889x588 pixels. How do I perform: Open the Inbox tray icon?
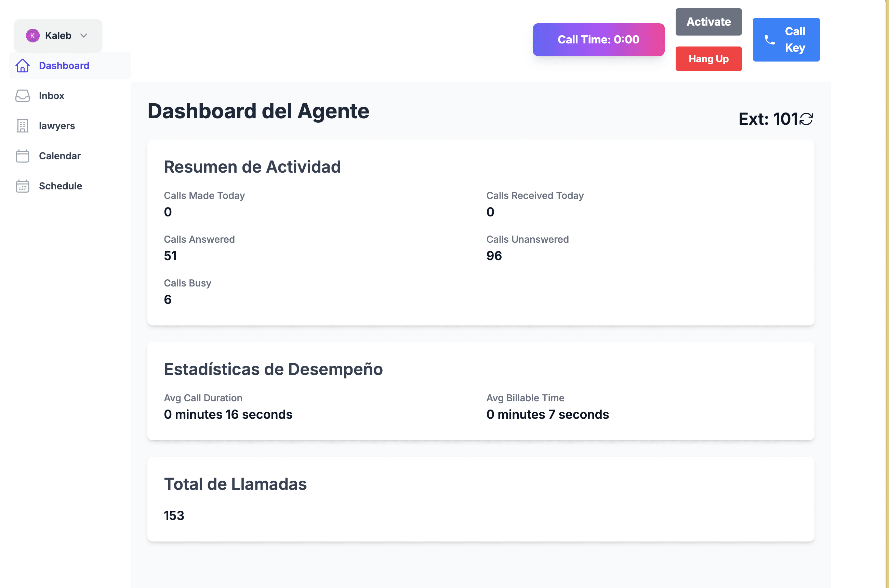[22, 96]
